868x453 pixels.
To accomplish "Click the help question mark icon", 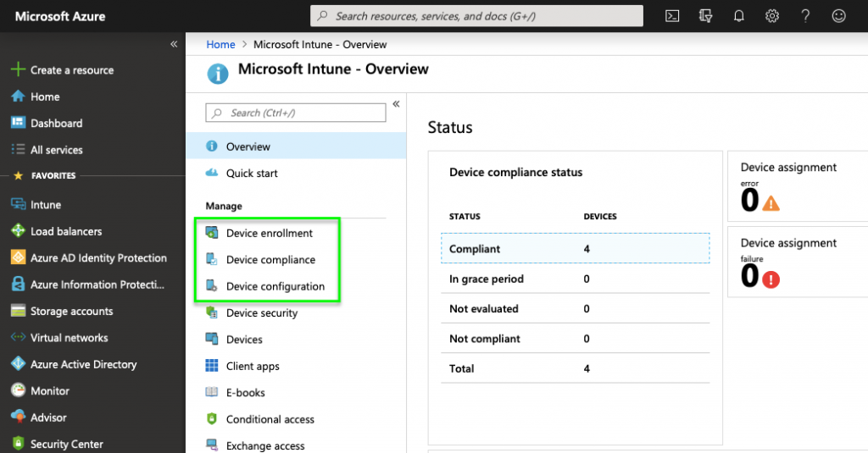I will click(805, 16).
